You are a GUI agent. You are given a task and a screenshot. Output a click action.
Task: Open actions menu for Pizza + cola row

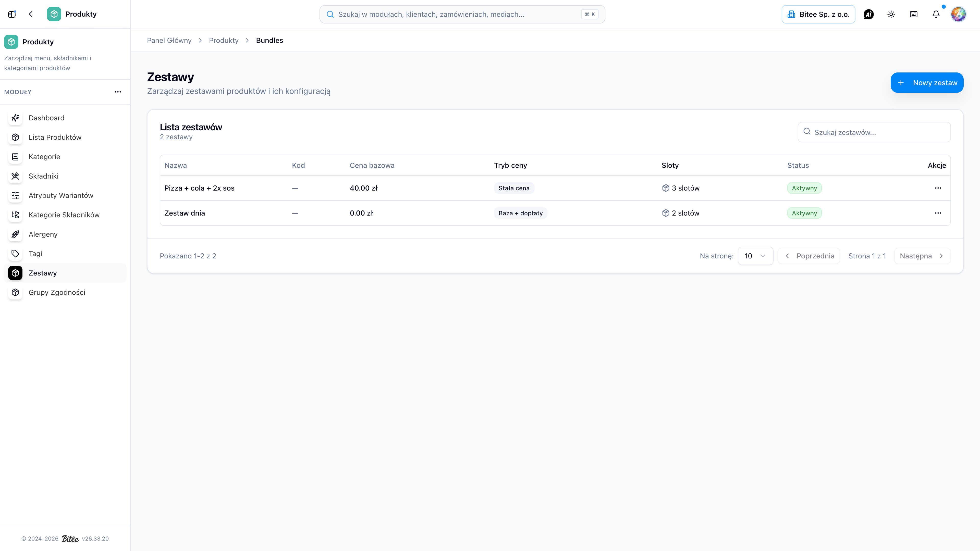[938, 188]
